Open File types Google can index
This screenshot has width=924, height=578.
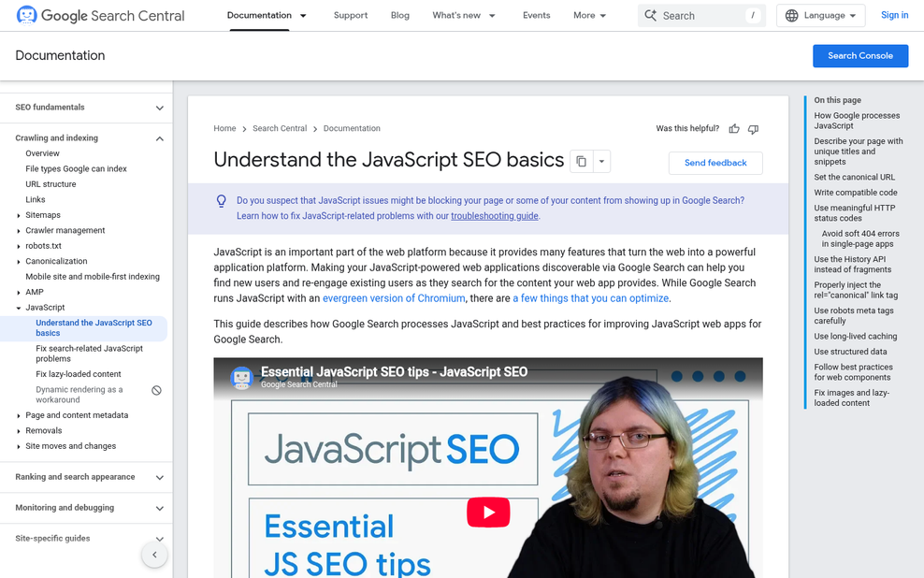pos(76,168)
